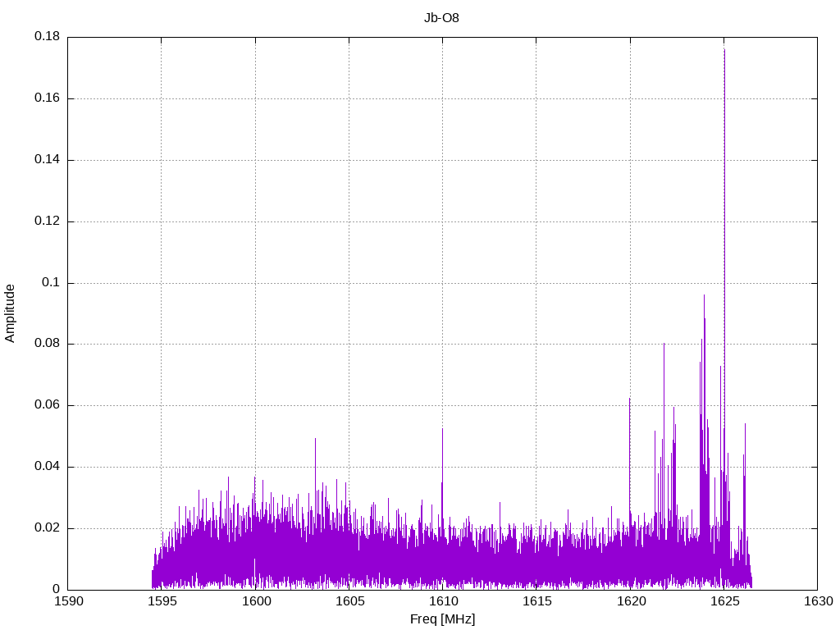Click the 0.02 y-axis tick label
Image resolution: width=840 pixels, height=630 pixels.
pos(47,527)
